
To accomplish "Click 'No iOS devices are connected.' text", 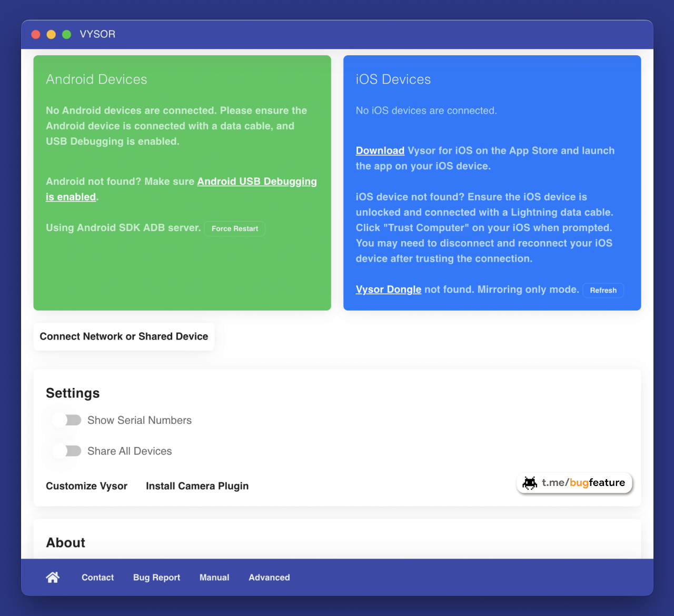I will (427, 111).
